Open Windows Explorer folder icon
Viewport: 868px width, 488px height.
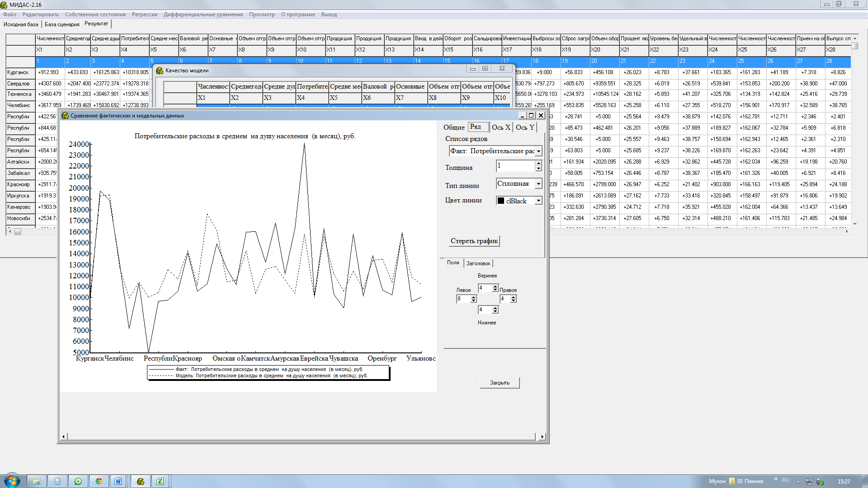click(37, 481)
